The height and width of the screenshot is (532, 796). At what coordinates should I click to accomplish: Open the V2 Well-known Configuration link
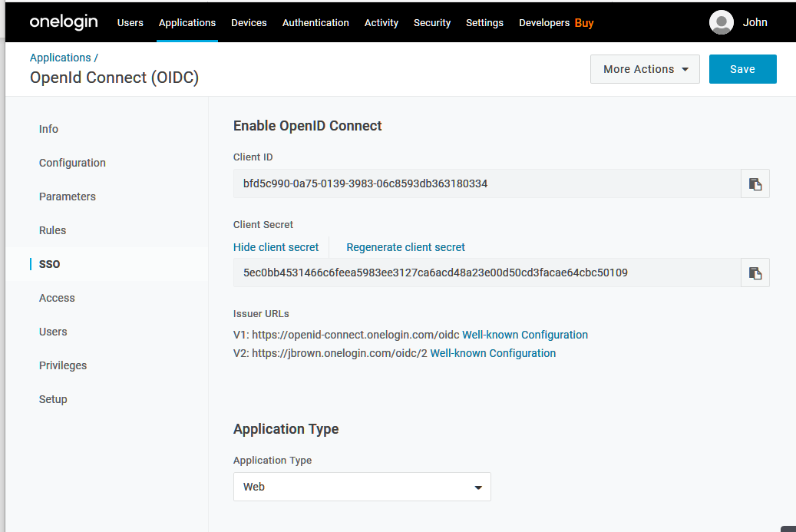pos(493,353)
